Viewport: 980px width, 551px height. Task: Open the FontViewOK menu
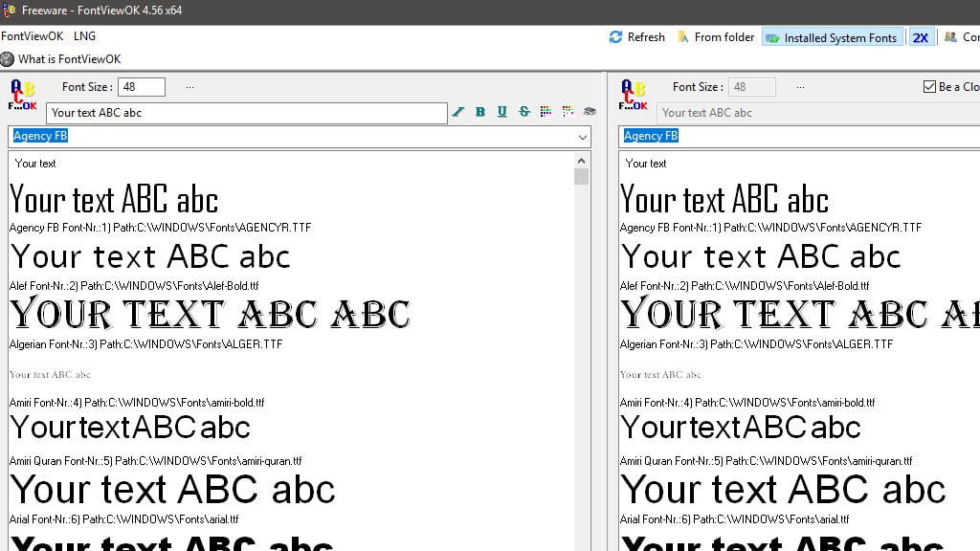point(32,36)
